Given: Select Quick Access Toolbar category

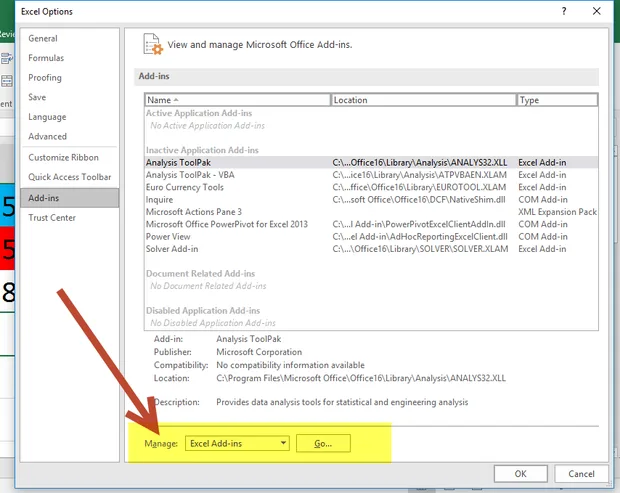Looking at the screenshot, I should pyautogui.click(x=70, y=177).
